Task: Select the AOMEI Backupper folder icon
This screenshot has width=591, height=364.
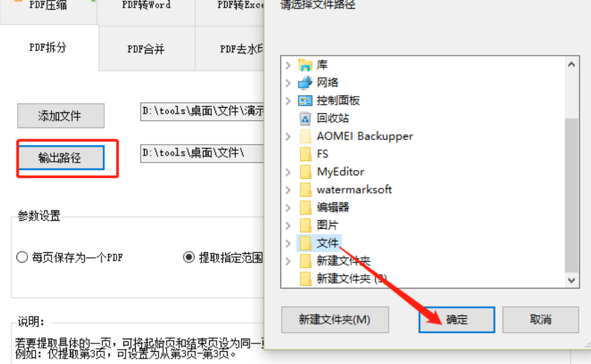Action: (x=305, y=136)
